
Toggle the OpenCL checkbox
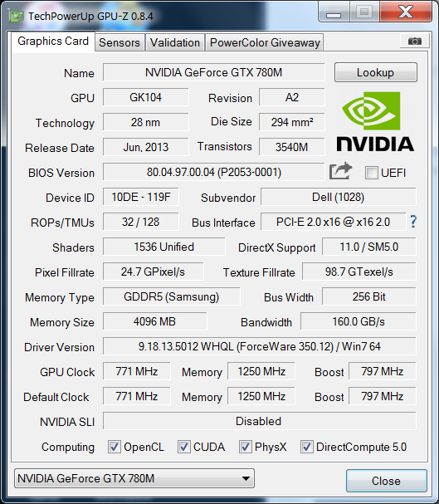(x=114, y=447)
